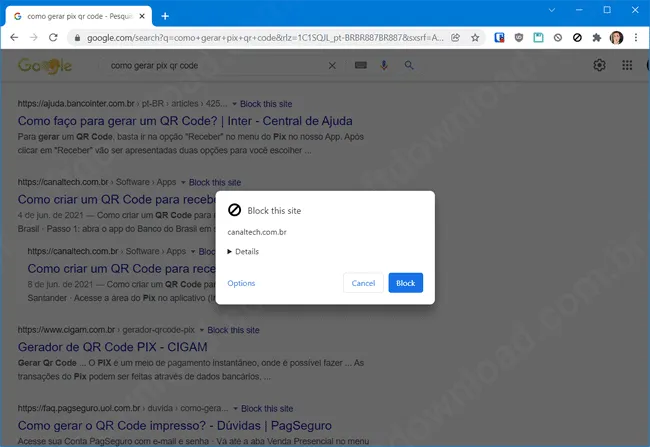Open Chrome three-dot menu

(636, 38)
